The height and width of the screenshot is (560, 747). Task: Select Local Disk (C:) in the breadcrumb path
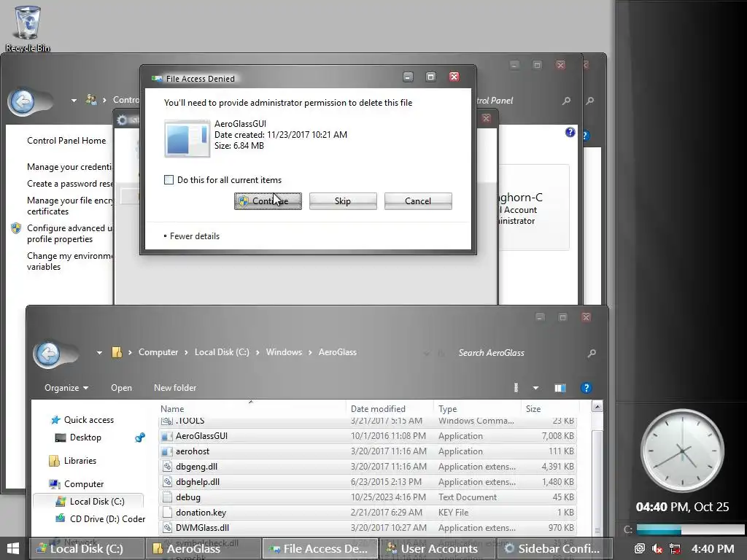point(222,352)
